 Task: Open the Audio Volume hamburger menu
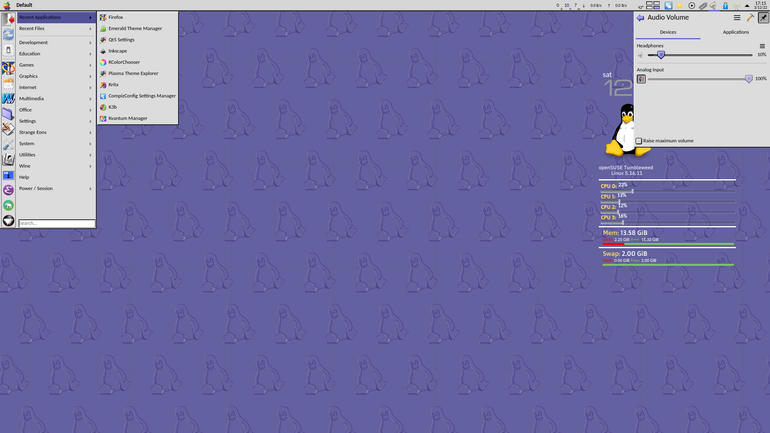click(737, 18)
